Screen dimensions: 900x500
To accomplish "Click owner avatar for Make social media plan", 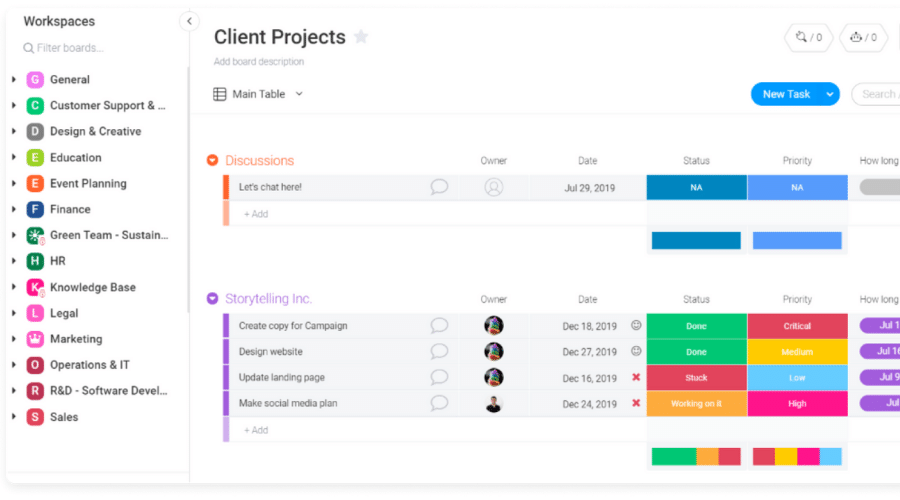I will (x=493, y=404).
